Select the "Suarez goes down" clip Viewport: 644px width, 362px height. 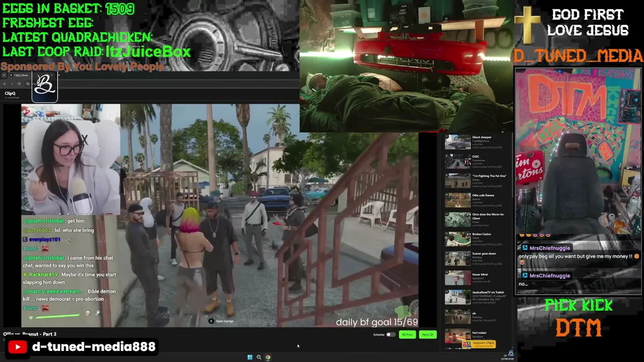pos(475,258)
